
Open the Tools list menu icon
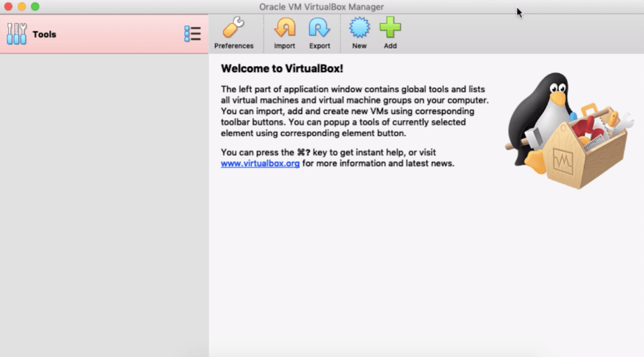[x=193, y=34]
